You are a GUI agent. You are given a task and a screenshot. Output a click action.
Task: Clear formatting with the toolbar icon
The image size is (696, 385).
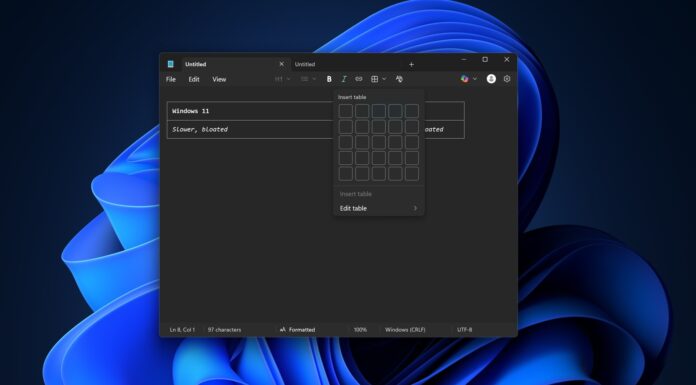pyautogui.click(x=399, y=79)
